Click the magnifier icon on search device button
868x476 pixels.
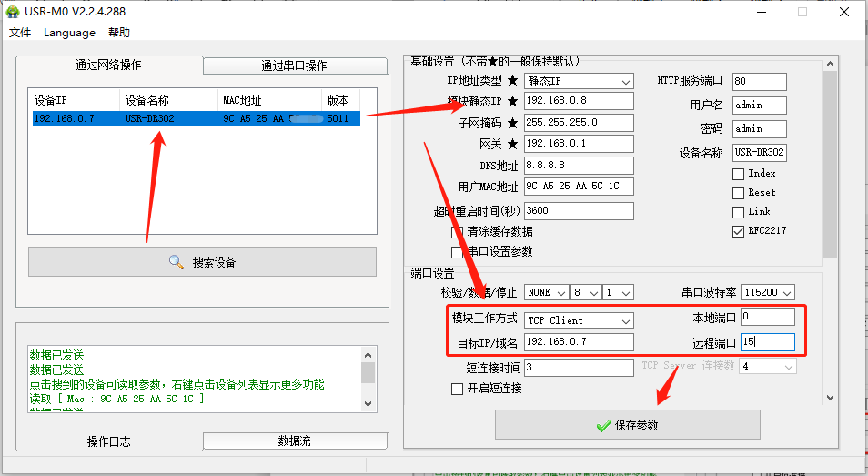coord(176,262)
